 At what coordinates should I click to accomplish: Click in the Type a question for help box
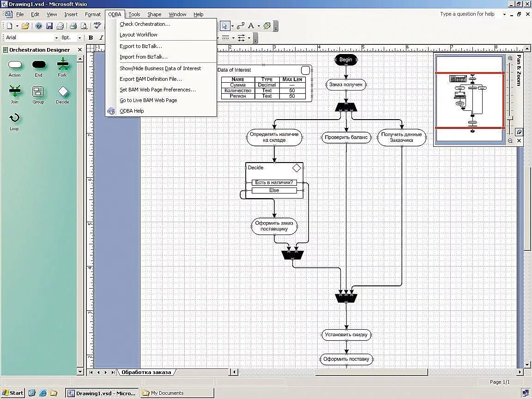(x=468, y=14)
